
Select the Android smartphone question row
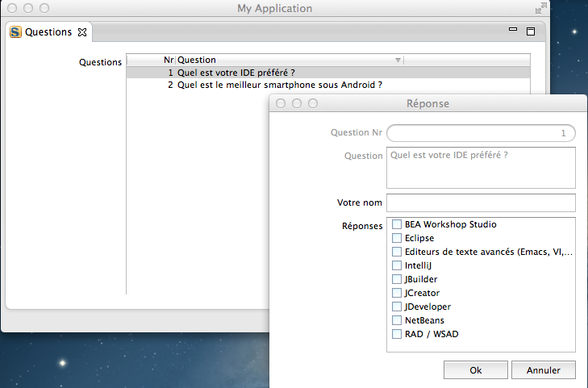point(278,85)
